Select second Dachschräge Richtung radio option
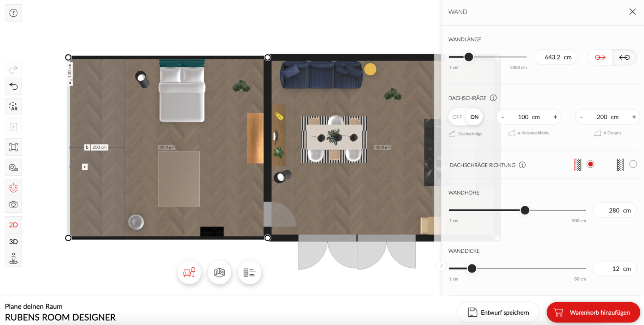The height and width of the screenshot is (325, 644). (633, 164)
